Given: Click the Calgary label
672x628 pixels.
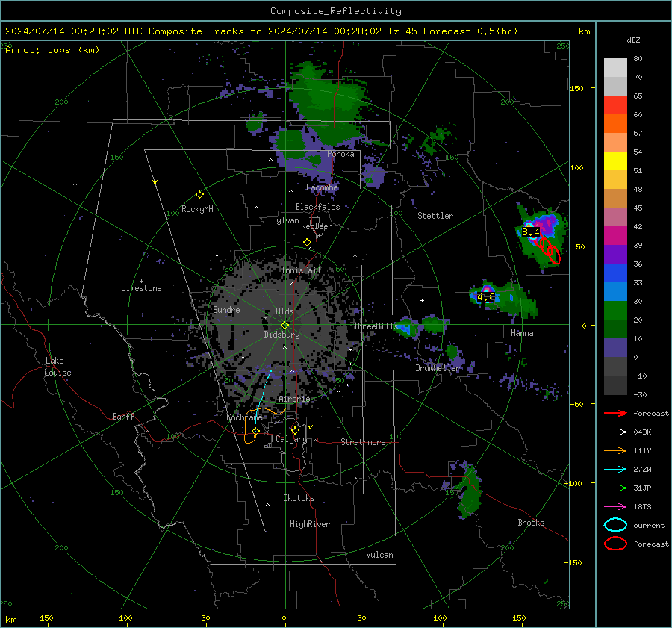Looking at the screenshot, I should point(291,439).
